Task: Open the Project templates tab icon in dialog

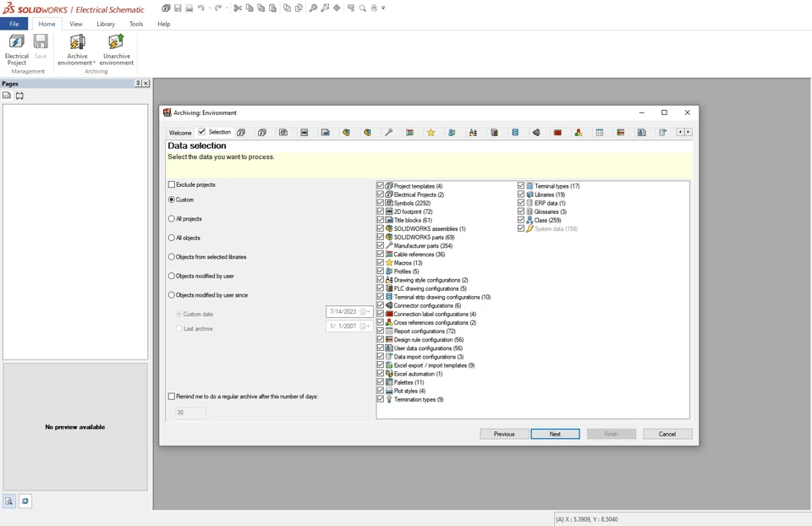Action: point(241,133)
